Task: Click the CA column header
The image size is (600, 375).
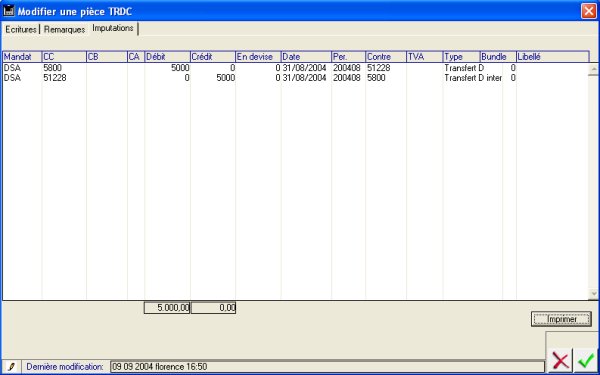Action: coord(136,57)
